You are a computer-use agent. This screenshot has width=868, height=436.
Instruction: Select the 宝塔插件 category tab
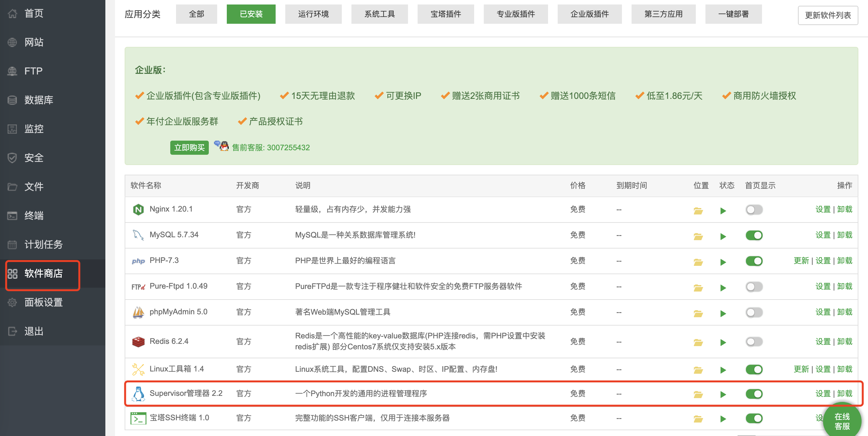point(446,14)
